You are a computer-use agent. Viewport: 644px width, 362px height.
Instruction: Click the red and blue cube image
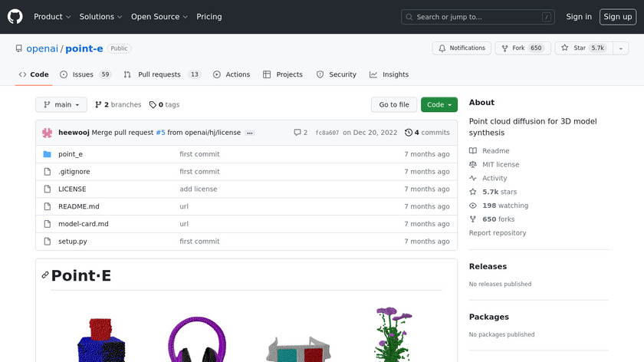click(101, 341)
